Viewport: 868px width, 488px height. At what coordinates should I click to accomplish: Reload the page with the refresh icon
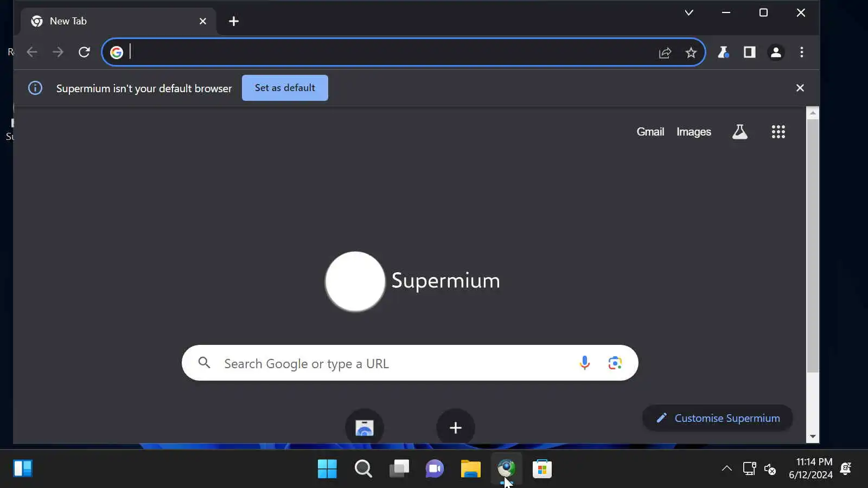[x=84, y=52]
